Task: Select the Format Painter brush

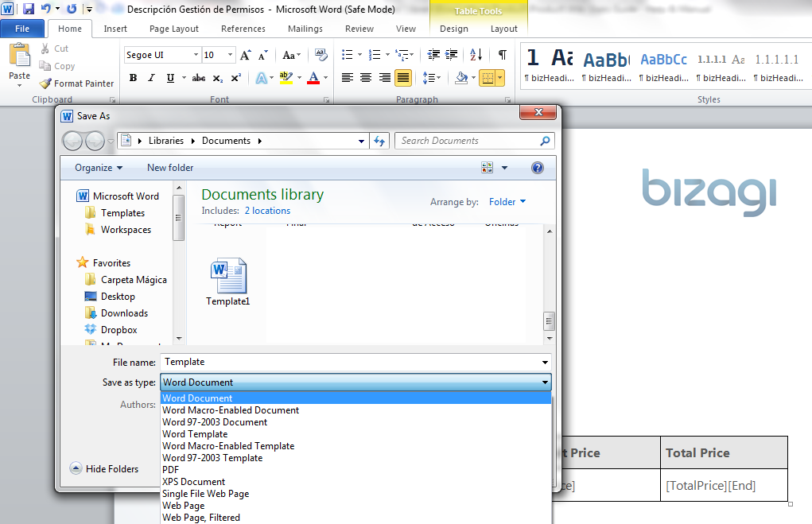Action: (45, 83)
